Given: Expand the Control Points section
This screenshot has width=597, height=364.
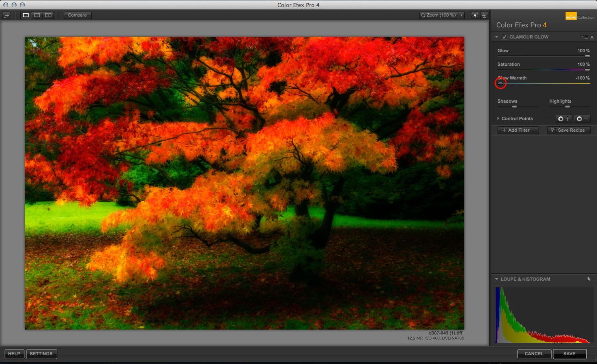Looking at the screenshot, I should coord(498,118).
